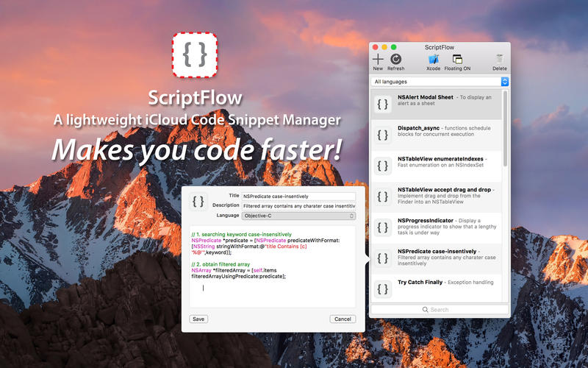Click the Try Catch Finally snippet icon
The height and width of the screenshot is (368, 588).
(383, 289)
